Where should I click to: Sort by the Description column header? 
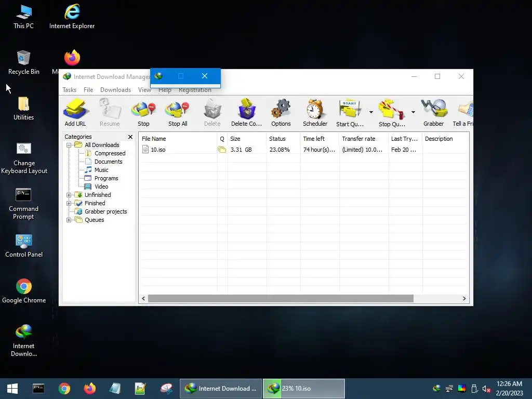pyautogui.click(x=445, y=139)
